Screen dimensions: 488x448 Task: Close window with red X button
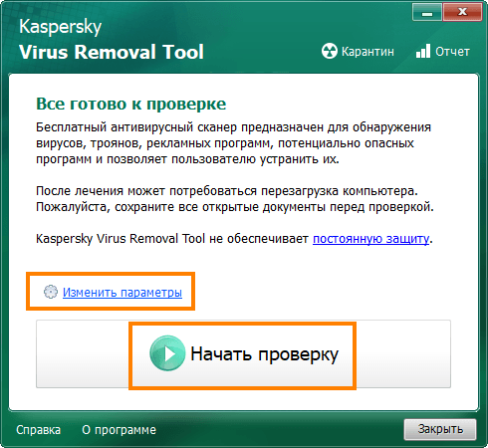(462, 12)
